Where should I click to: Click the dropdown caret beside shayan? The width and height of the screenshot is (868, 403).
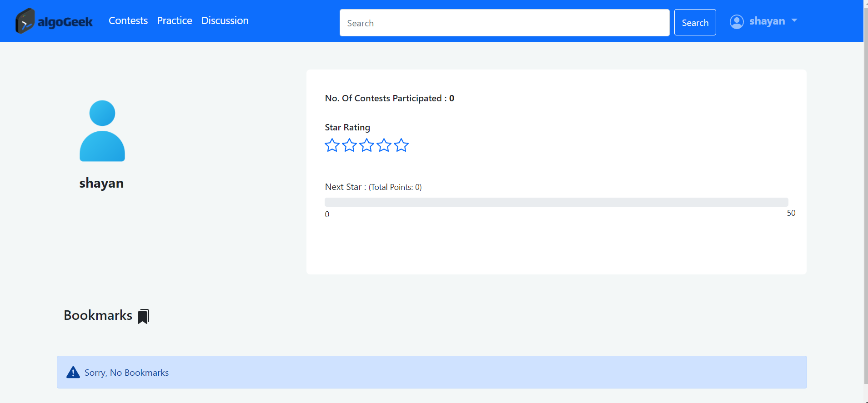click(x=794, y=20)
